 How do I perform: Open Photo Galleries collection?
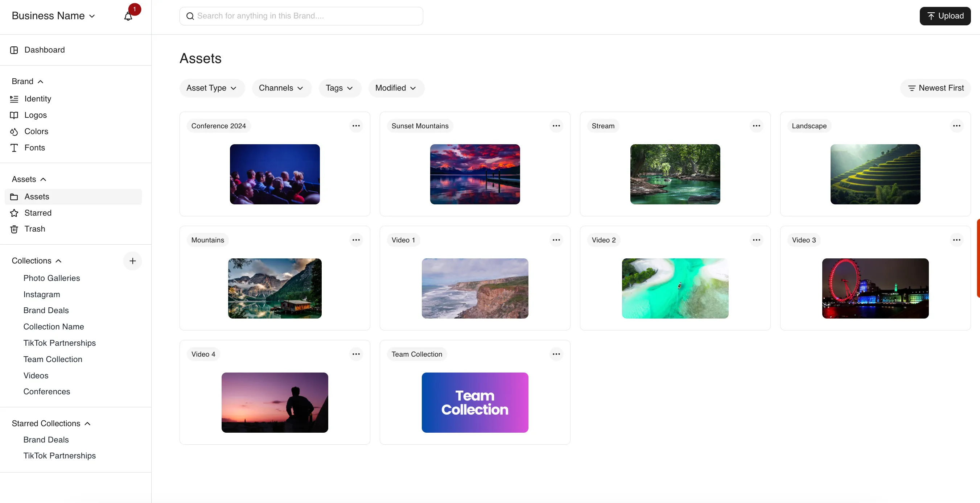[52, 278]
